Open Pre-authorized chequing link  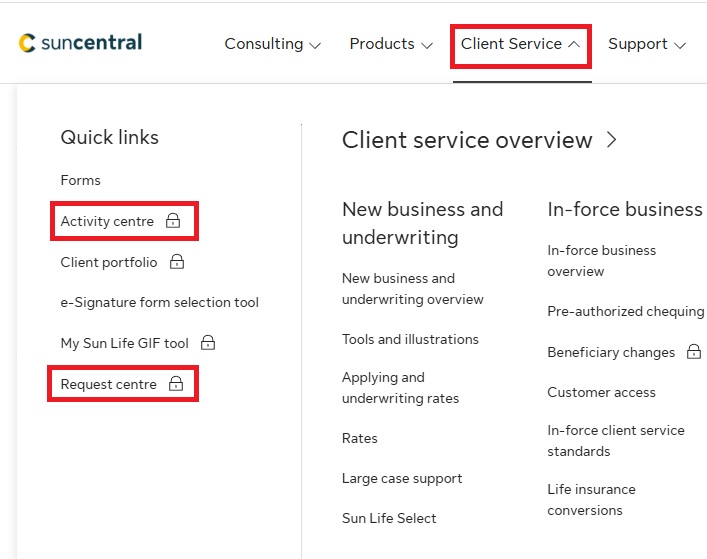[x=625, y=311]
